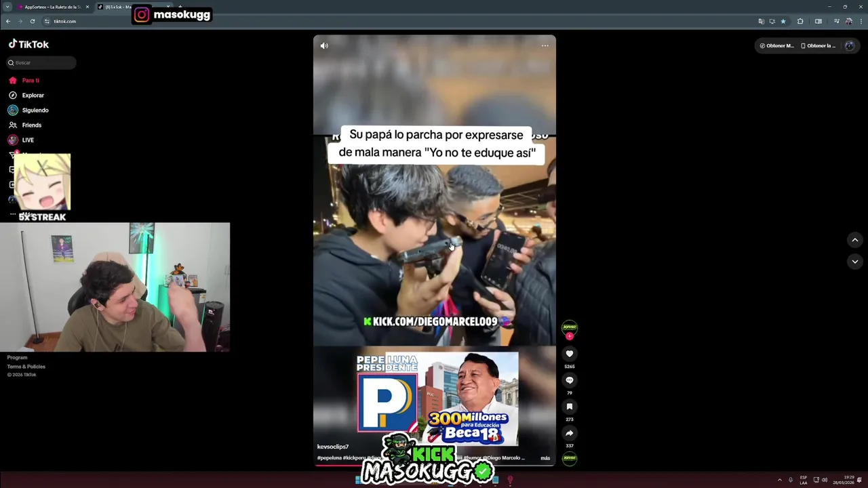
Task: Open the taskbar microphone icon
Action: point(790,480)
